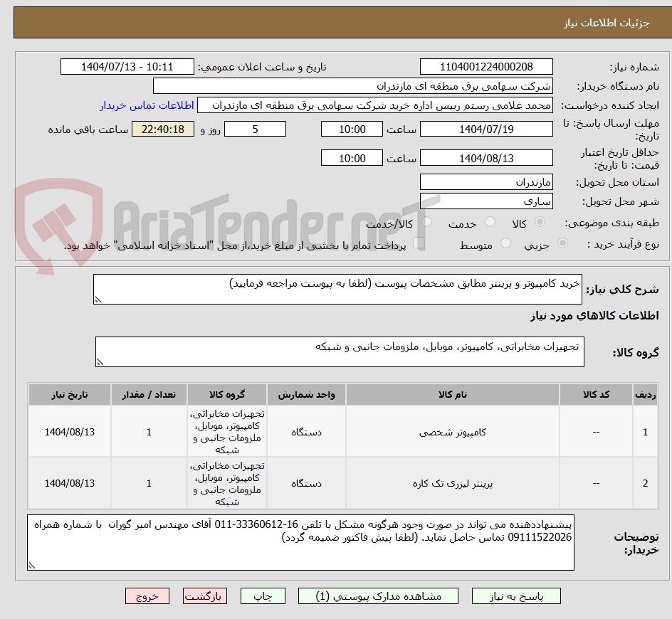The height and width of the screenshot is (619, 672).
Task: Toggle the اسناد خزانه اسلامی payment checkbox
Action: (419, 243)
